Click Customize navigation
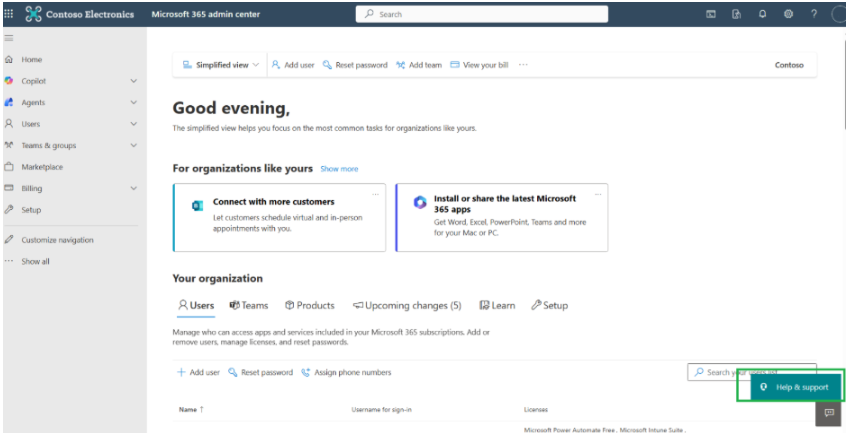The height and width of the screenshot is (433, 846). (58, 240)
